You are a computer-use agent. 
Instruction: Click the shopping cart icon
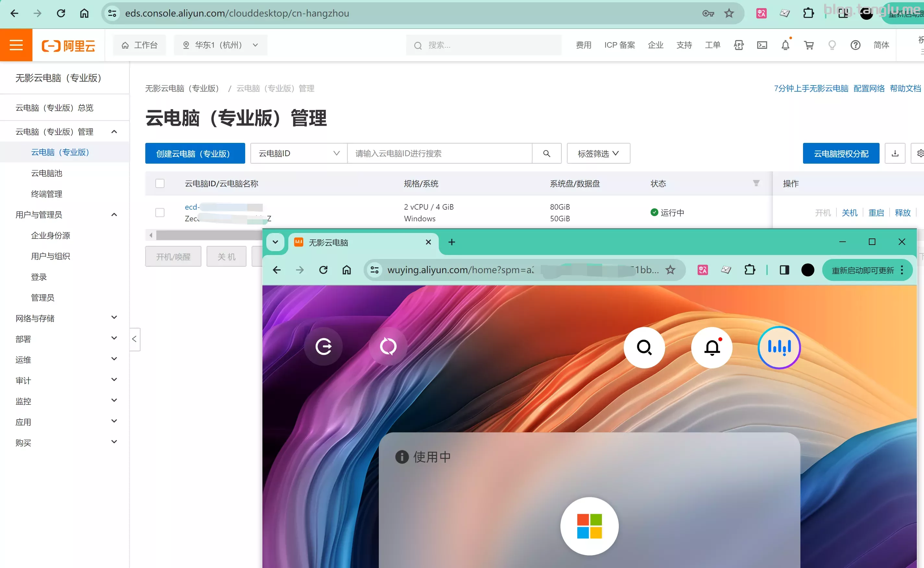point(809,45)
